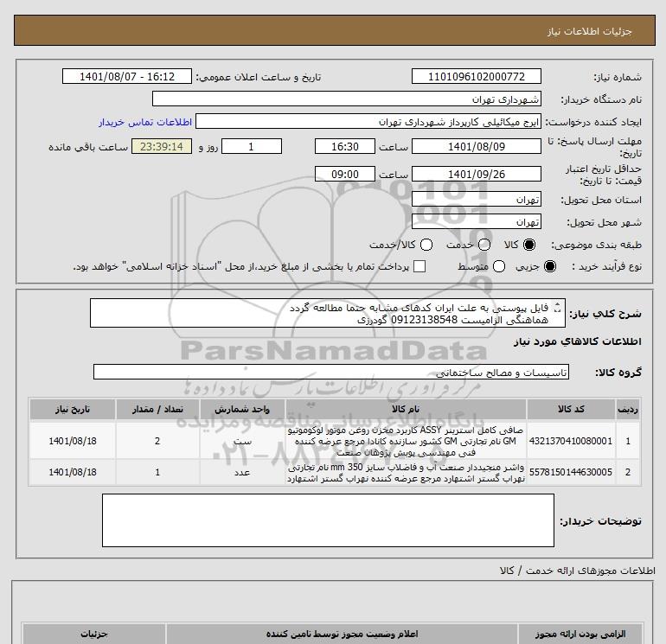The image size is (666, 644).
Task: Click the goods group field
Action: pos(331,372)
